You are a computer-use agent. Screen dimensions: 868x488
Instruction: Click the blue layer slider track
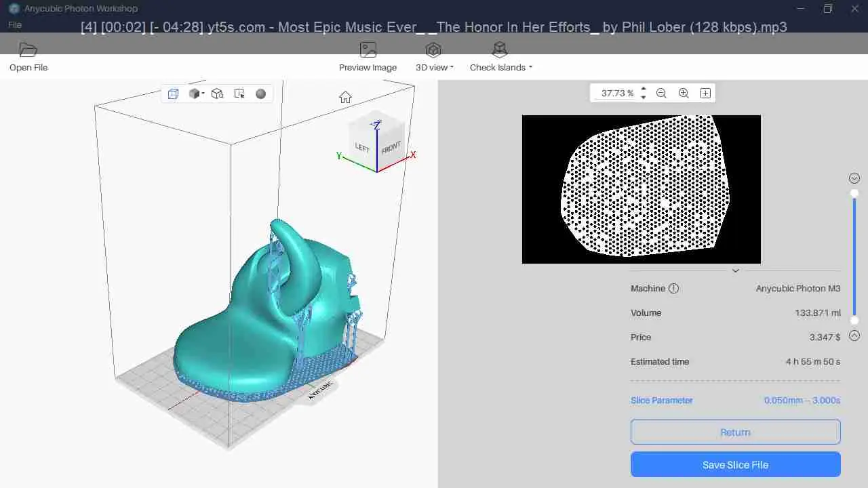click(854, 257)
